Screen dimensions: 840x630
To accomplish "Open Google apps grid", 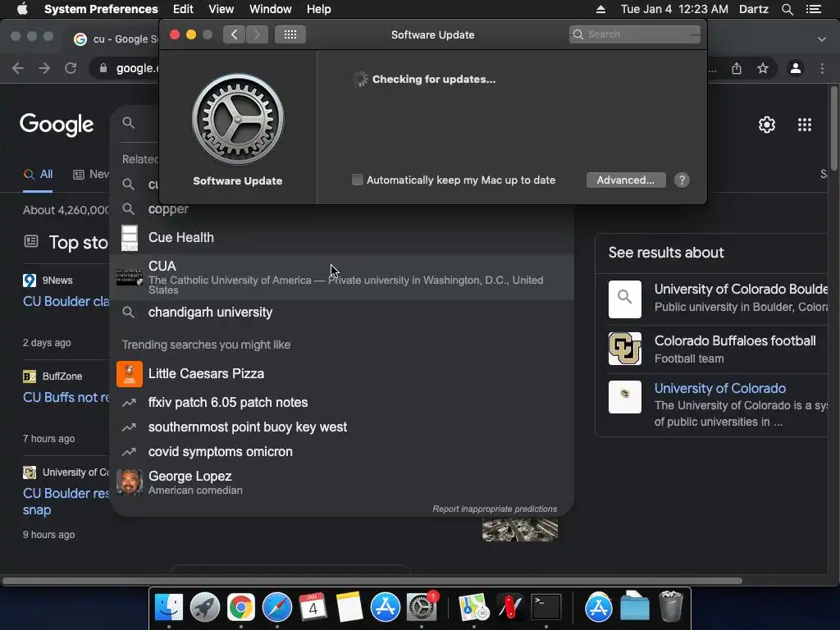I will (805, 125).
